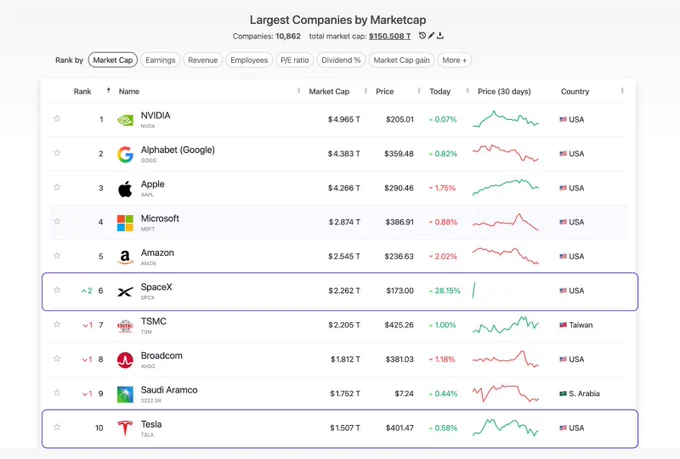Sort table by Today column
Screen dimensions: 680x459
[468, 91]
